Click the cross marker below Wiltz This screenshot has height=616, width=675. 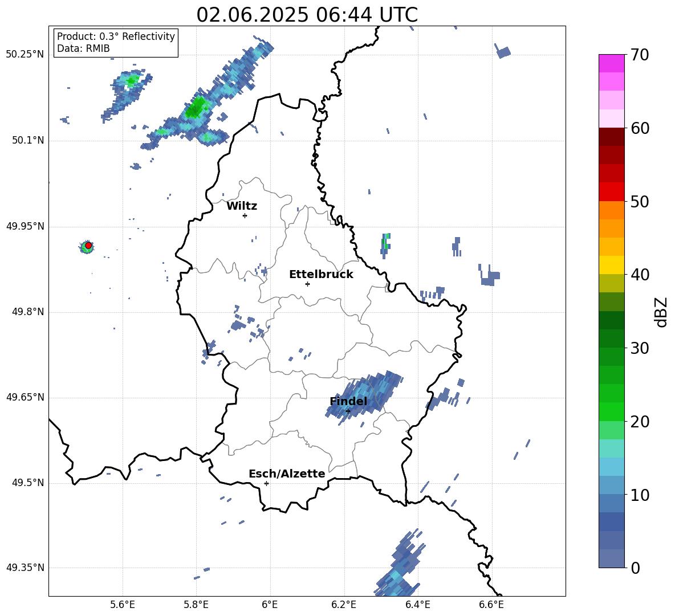(x=245, y=215)
